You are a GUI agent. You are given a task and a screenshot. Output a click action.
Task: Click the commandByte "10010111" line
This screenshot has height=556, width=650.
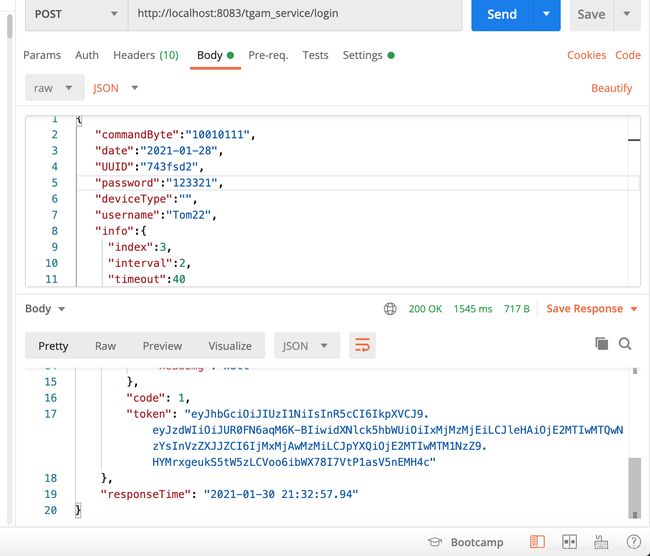click(175, 135)
